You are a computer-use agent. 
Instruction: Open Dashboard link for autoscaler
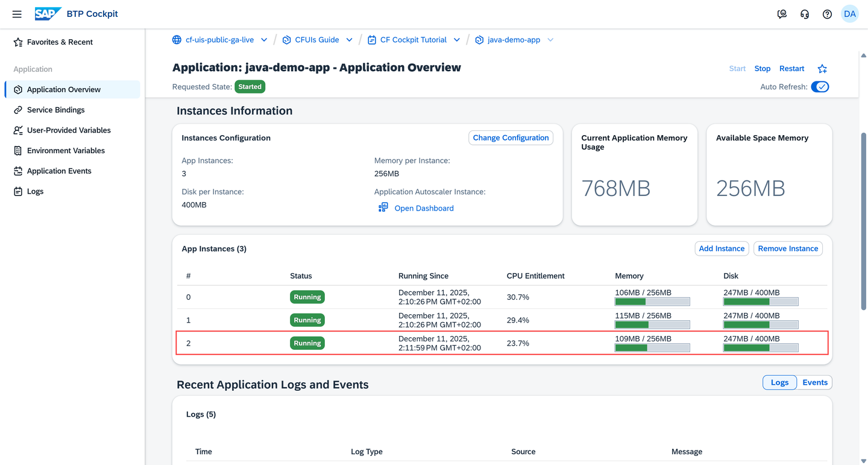[424, 208]
